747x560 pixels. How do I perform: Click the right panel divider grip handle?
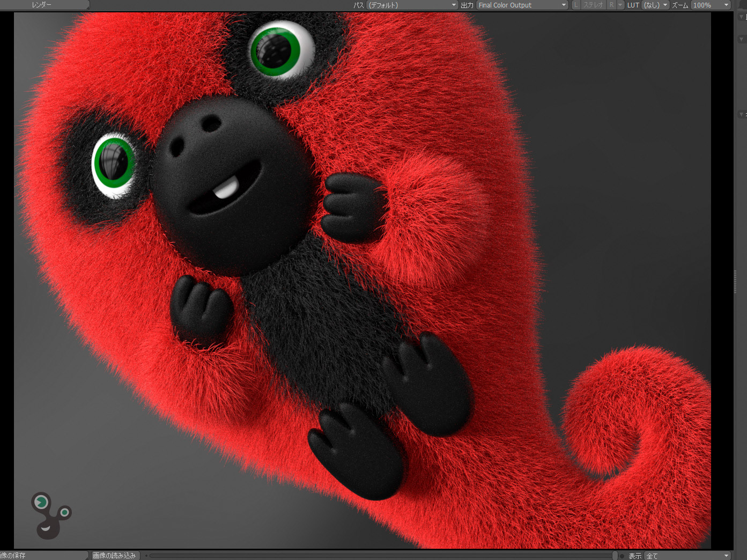tap(735, 282)
